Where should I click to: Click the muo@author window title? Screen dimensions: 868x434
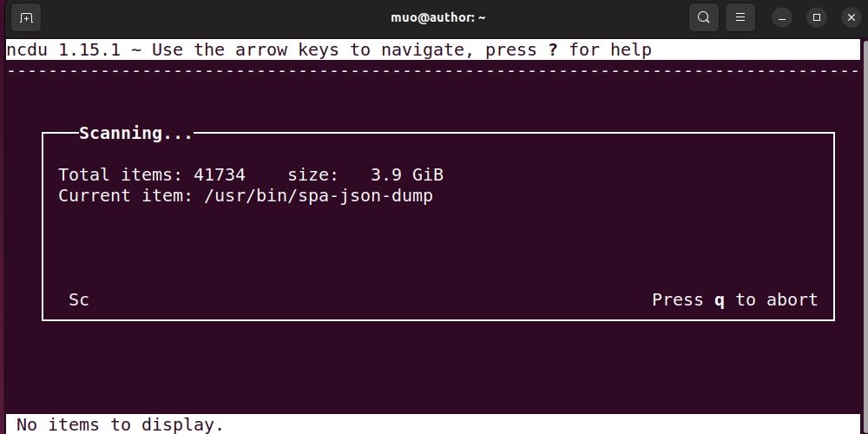coord(434,17)
